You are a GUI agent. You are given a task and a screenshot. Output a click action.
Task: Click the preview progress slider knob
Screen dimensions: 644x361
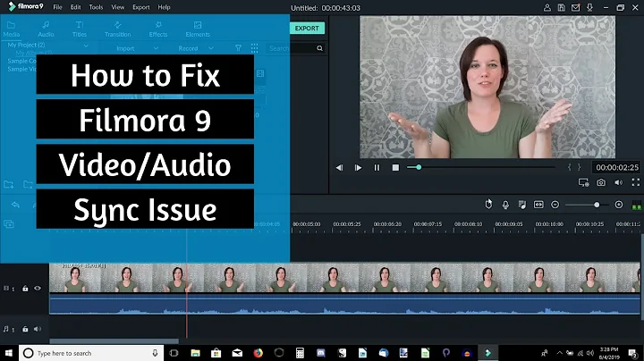tap(419, 167)
